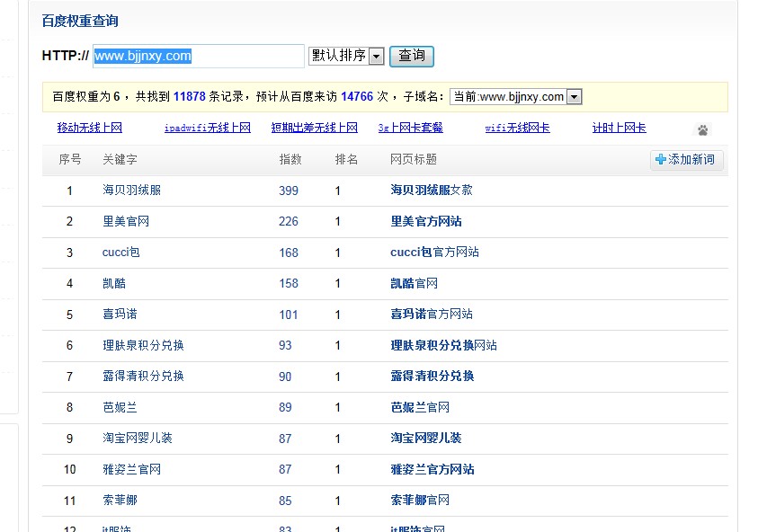Open the 移动无线上网 ad link
758x532 pixels.
(x=89, y=128)
